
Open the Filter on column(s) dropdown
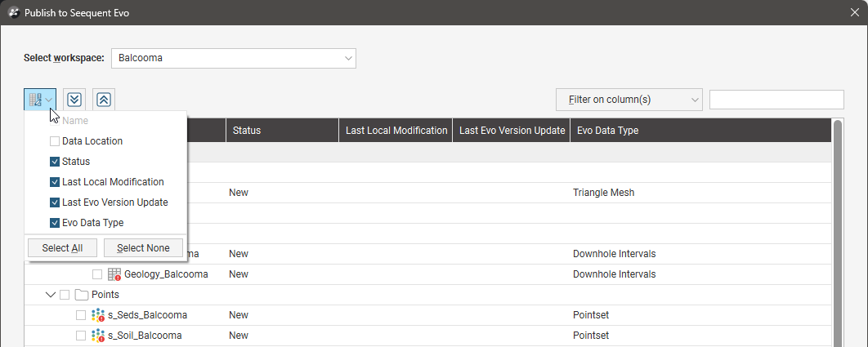point(629,100)
